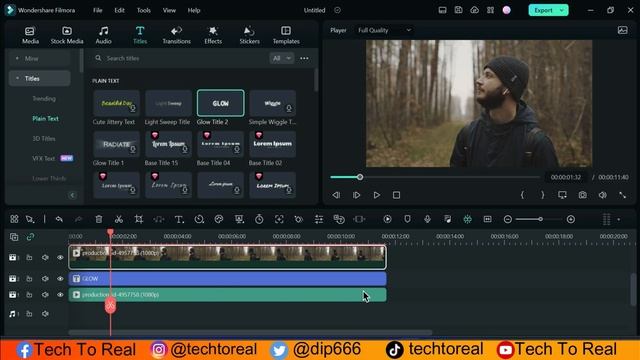Collapse the Titles category
640x360 pixels.
point(17,78)
